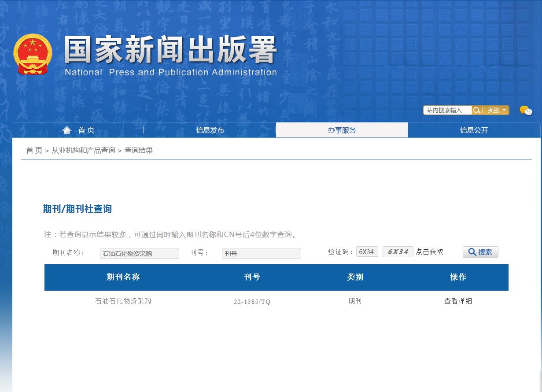Screen dimensions: 542x392
Task: Select the 办事服务 tab
Action: click(342, 129)
